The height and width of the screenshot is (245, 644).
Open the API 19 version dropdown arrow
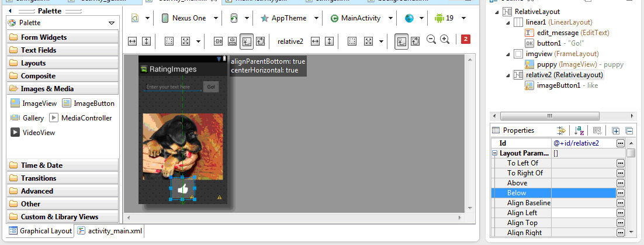463,18
